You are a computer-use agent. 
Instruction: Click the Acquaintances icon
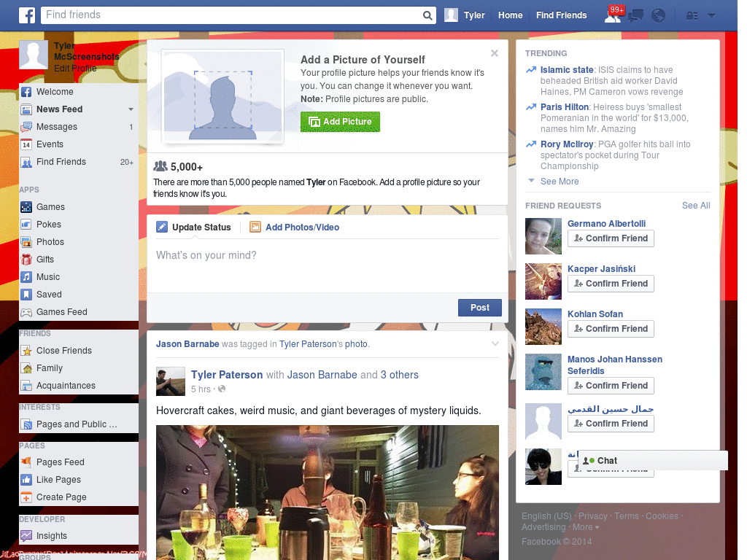click(x=26, y=386)
